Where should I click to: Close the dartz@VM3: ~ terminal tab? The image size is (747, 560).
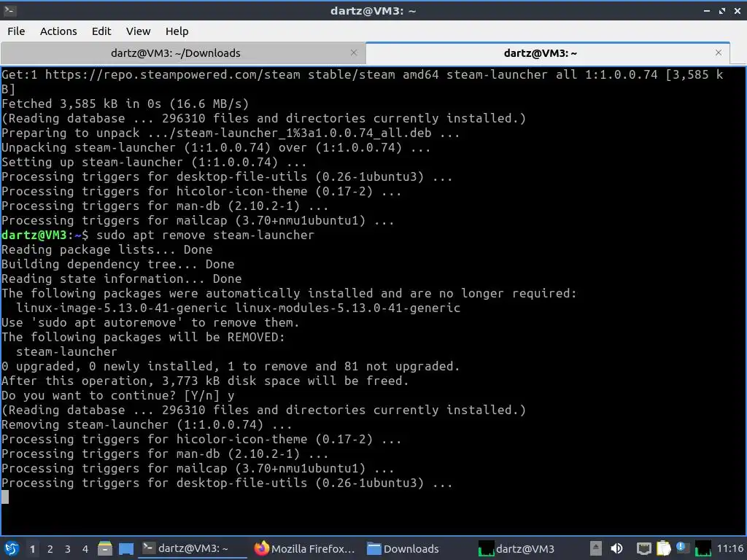coord(719,52)
